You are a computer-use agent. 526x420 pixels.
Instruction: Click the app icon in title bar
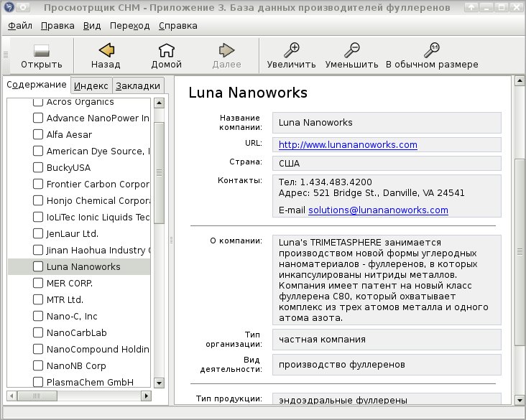coord(9,6)
